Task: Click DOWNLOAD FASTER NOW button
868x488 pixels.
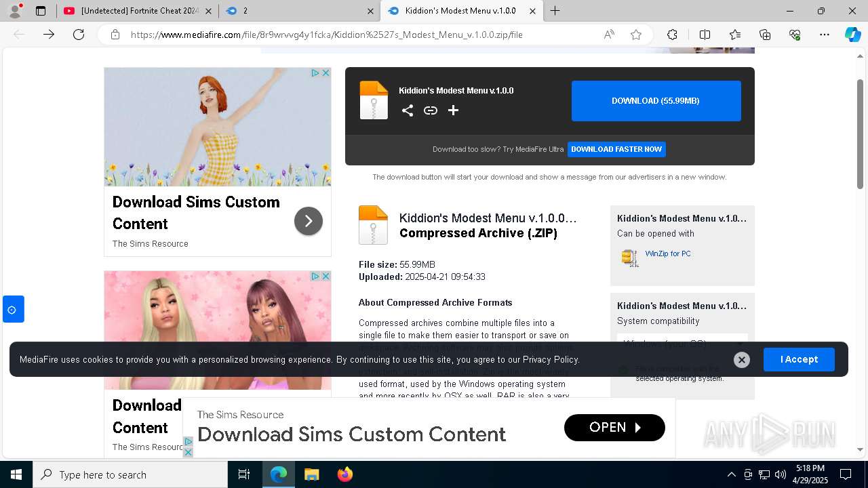Action: point(616,149)
